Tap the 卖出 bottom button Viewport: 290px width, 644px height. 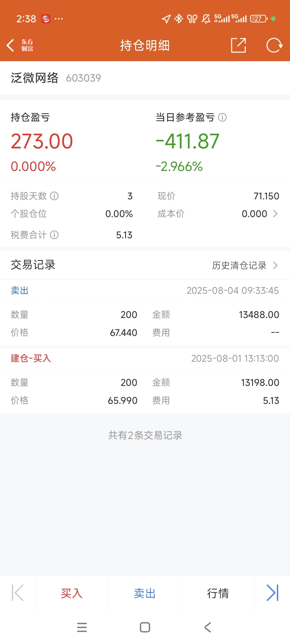[145, 593]
